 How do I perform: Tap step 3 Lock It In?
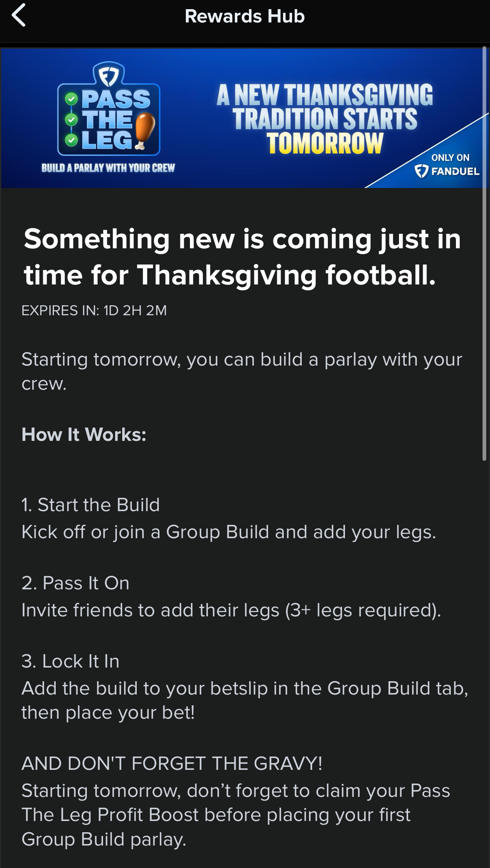click(70, 661)
